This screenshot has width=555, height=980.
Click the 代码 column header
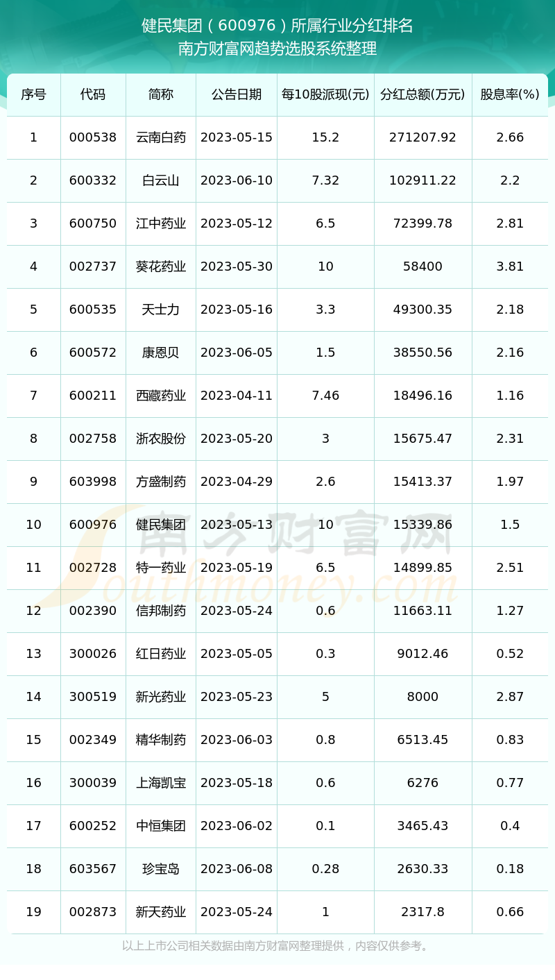coord(93,94)
